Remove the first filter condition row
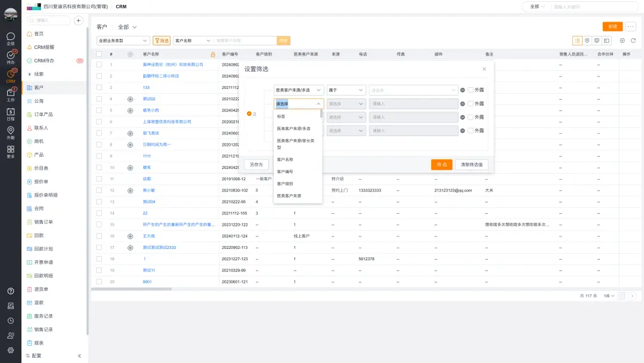The image size is (644, 363). click(x=462, y=90)
